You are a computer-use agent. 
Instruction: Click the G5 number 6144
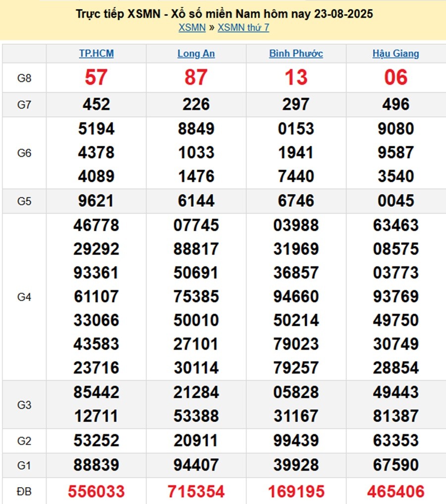pyautogui.click(x=196, y=200)
